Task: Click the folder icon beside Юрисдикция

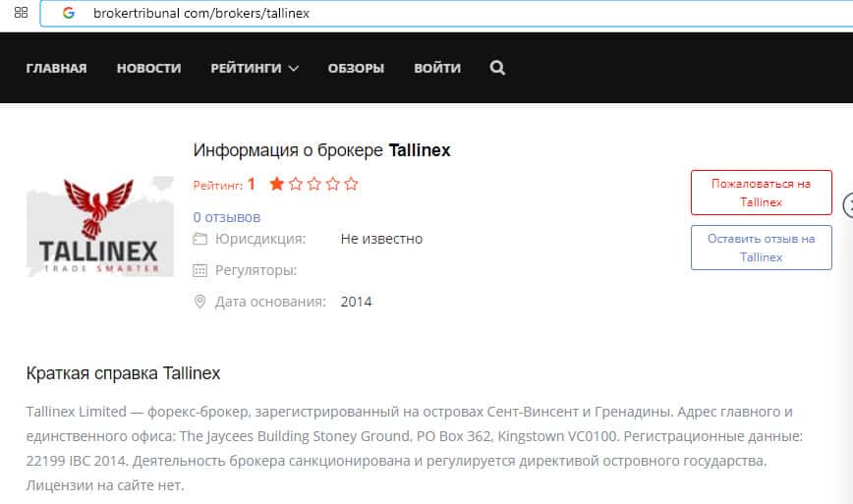Action: 200,239
